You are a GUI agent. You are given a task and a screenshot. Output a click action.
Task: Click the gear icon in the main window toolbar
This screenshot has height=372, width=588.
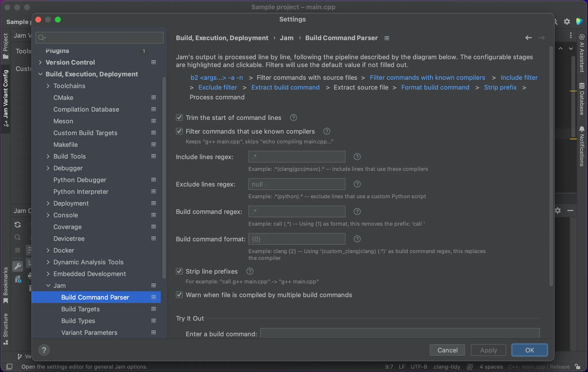567,22
